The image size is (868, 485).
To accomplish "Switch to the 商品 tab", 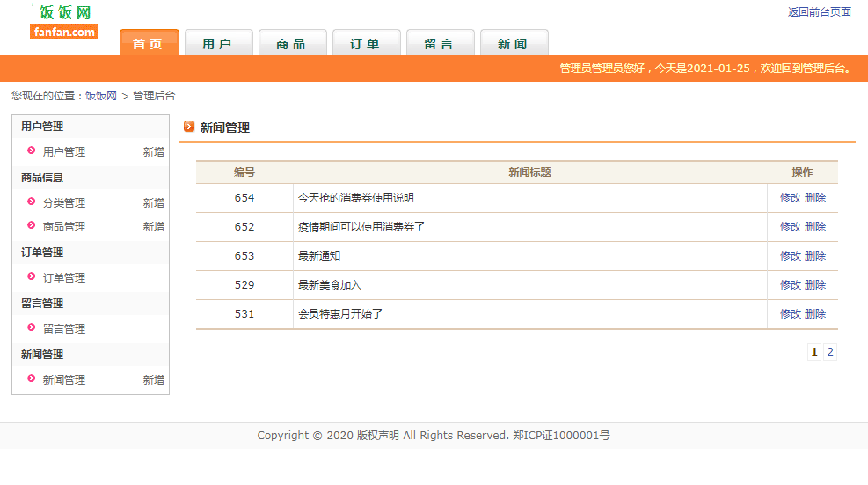I will [x=292, y=42].
